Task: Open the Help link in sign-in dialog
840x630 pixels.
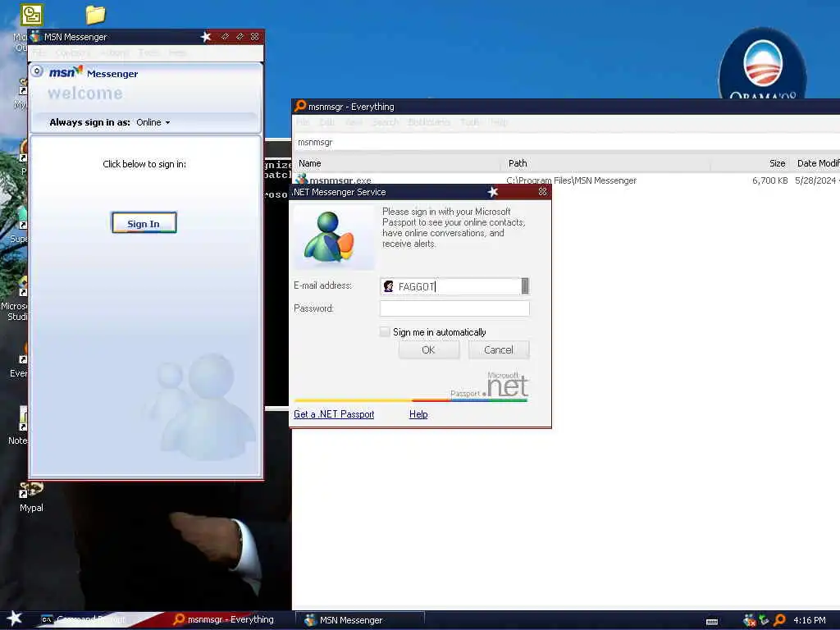Action: [x=418, y=414]
